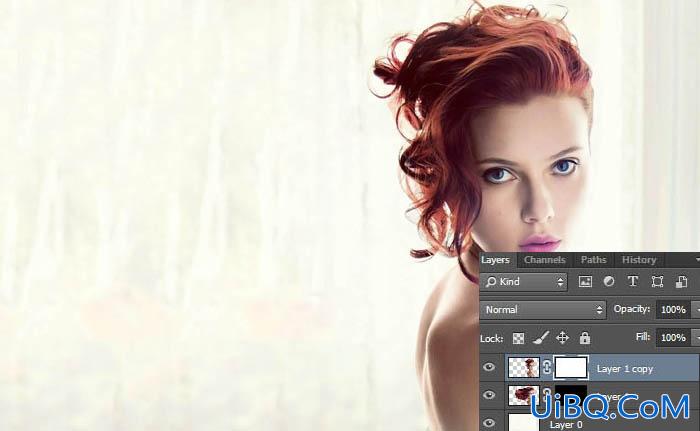Toggle lock image pixels brush icon

(541, 338)
